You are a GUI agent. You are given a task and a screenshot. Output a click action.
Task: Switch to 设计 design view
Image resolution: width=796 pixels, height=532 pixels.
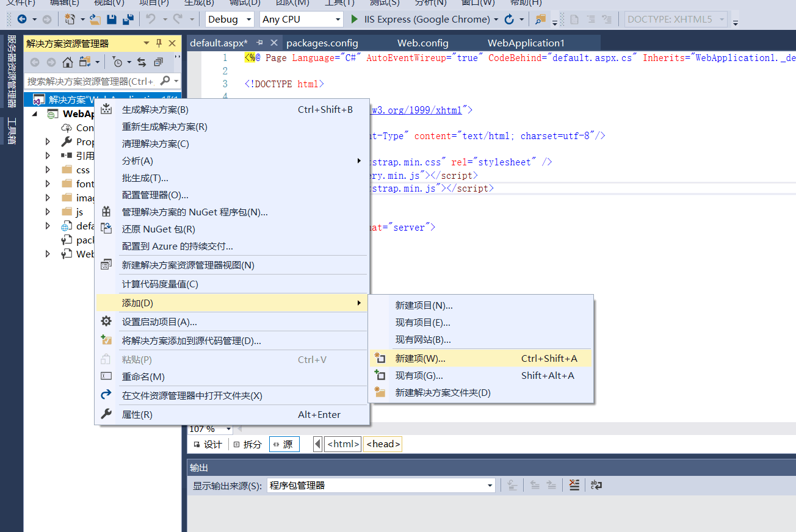[208, 444]
